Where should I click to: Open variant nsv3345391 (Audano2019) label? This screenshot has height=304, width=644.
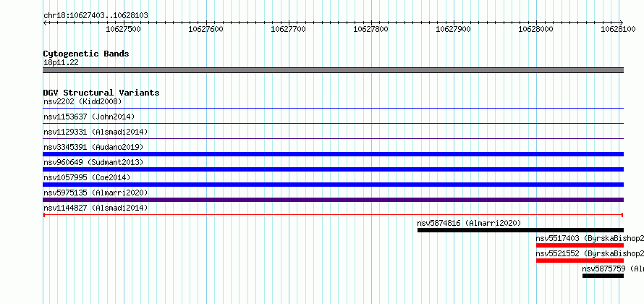(x=93, y=147)
